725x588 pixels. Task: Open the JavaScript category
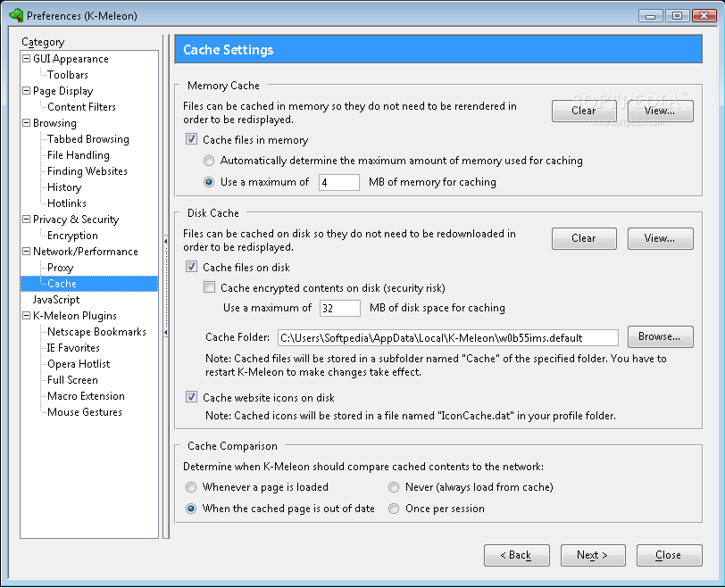[56, 300]
